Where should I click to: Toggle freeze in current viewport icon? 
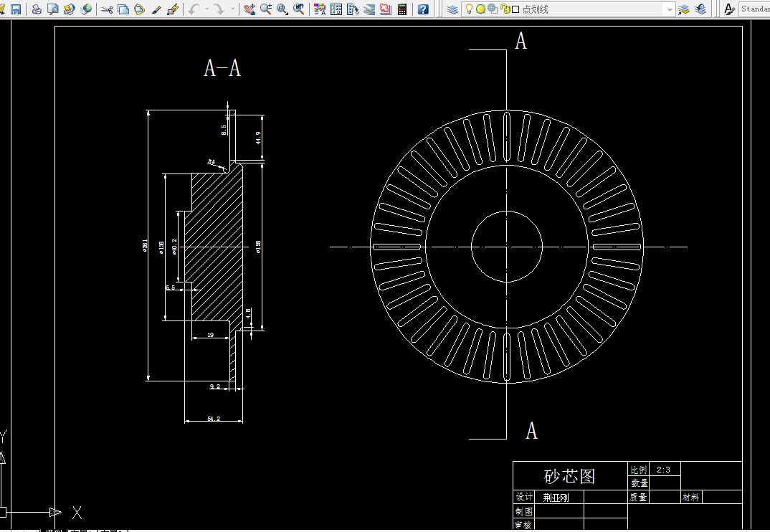(492, 9)
